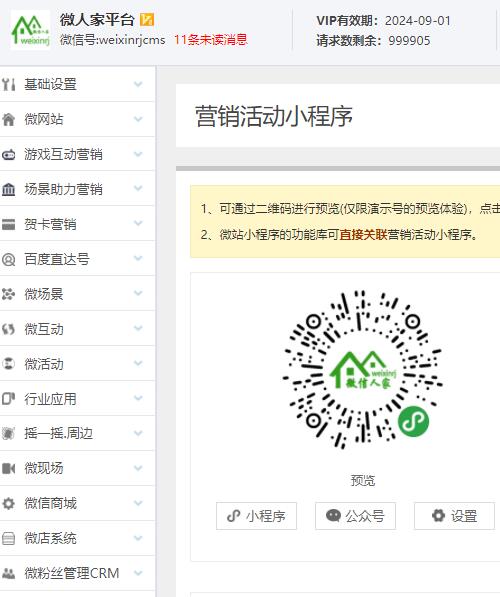Viewport: 500px width, 597px height.
Task: Click the refresh arrows icon for 微互动
Action: click(x=8, y=329)
